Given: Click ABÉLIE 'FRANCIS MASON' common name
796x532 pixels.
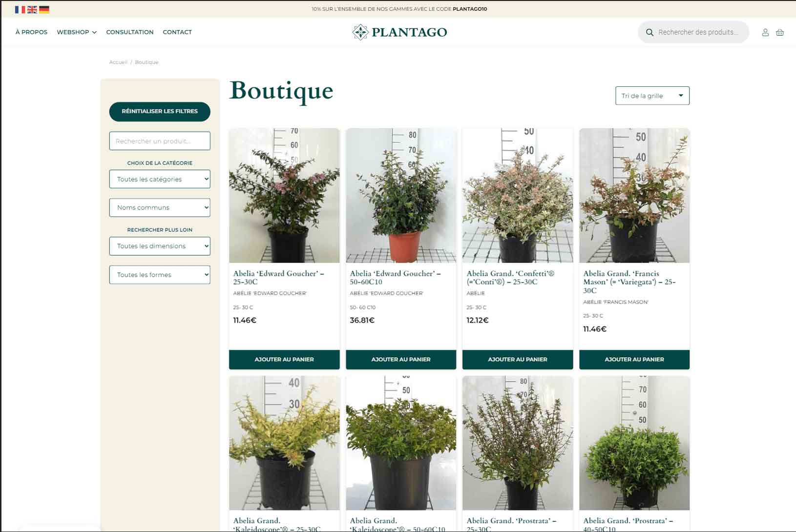Looking at the screenshot, I should 616,302.
